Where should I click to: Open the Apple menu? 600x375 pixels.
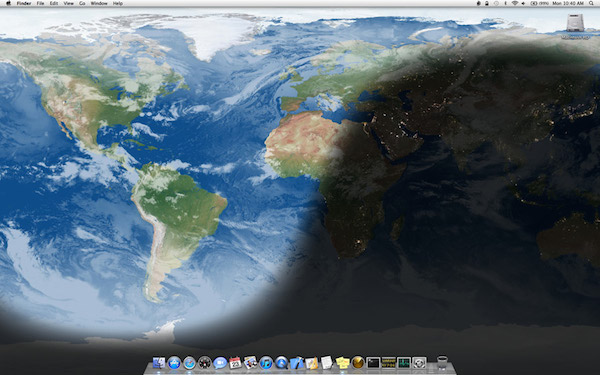(x=8, y=3)
